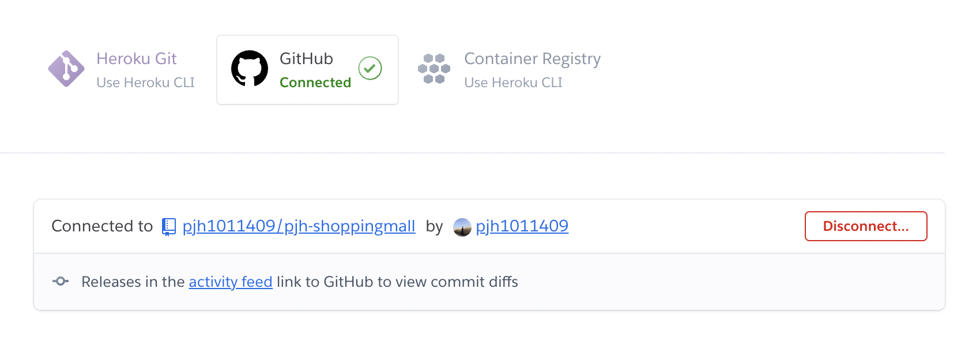Select the GitHub deployment method label

[x=306, y=58]
